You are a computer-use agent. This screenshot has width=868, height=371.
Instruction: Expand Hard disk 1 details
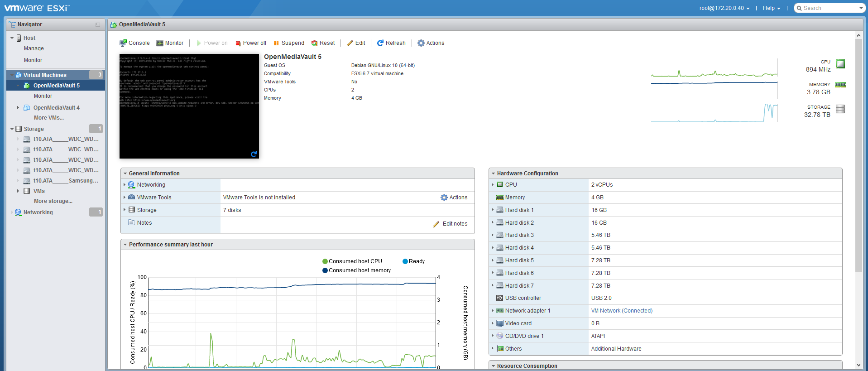click(x=493, y=210)
